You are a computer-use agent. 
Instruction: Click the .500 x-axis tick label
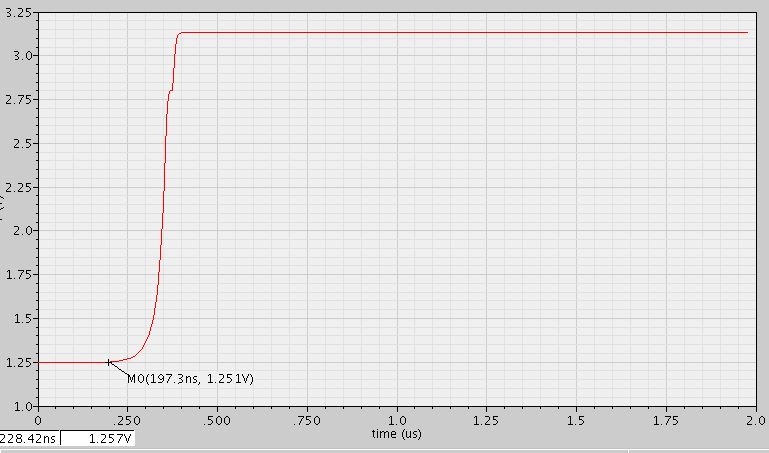[217, 421]
